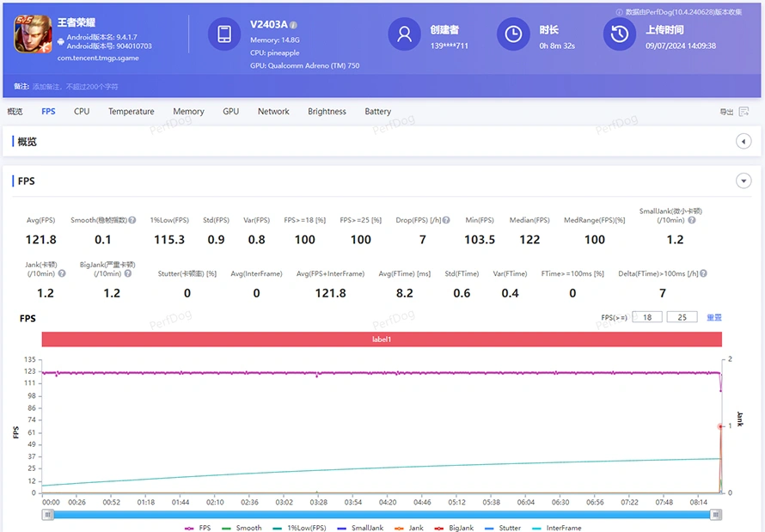This screenshot has width=765, height=532.
Task: Click the 导出 export icon
Action: tap(743, 112)
